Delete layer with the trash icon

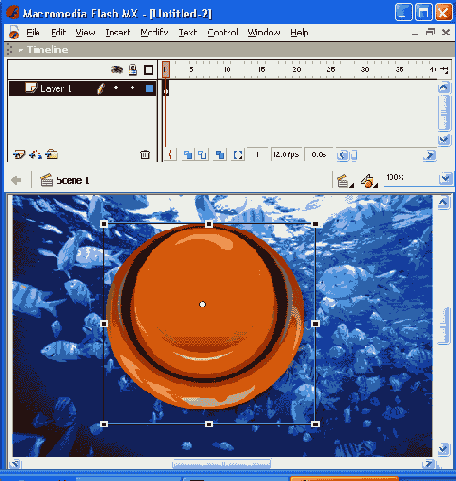coord(145,155)
